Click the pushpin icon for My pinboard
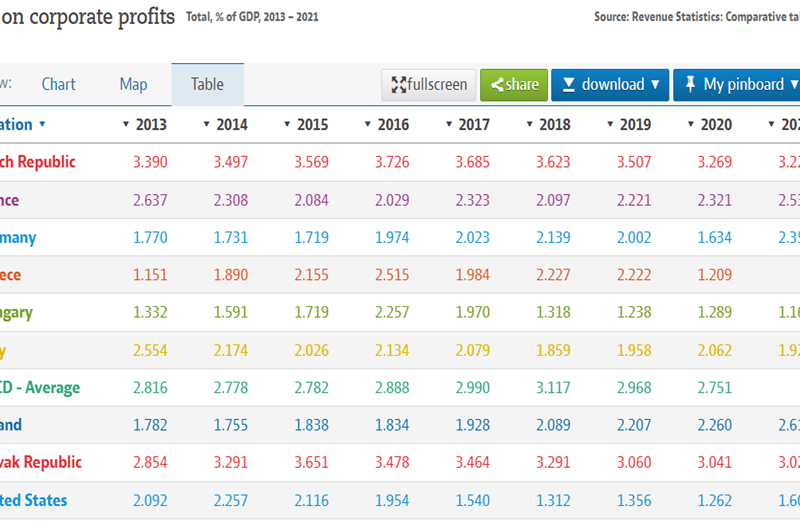The image size is (800, 528). tap(690, 85)
